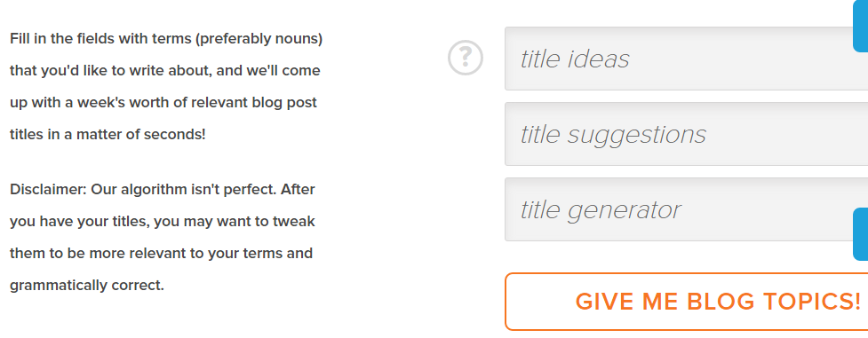Click the 'titles in a matter of seconds!' line
This screenshot has width=868, height=338.
(x=108, y=135)
